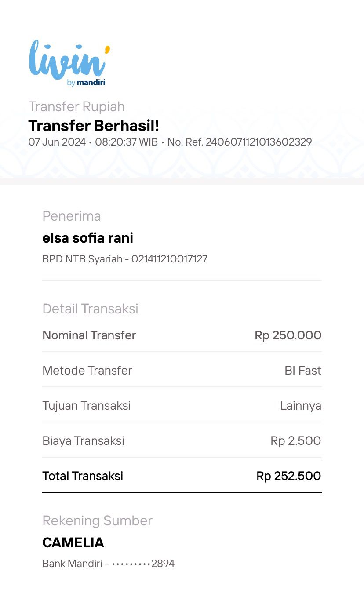Select the Rp 2.500 transaction fee
Viewport: 364px width, 593px height.
click(x=295, y=440)
